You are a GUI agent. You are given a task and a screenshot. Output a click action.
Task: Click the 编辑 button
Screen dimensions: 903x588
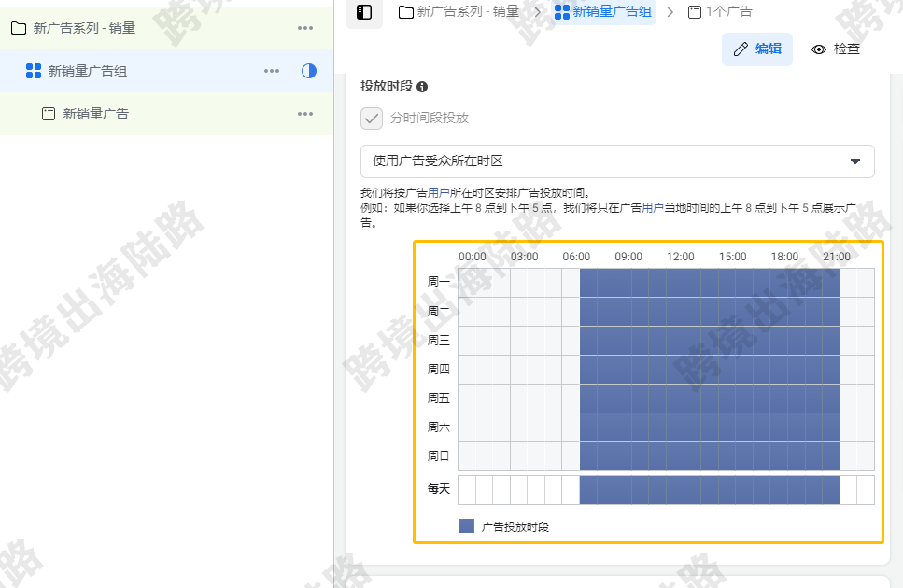757,49
